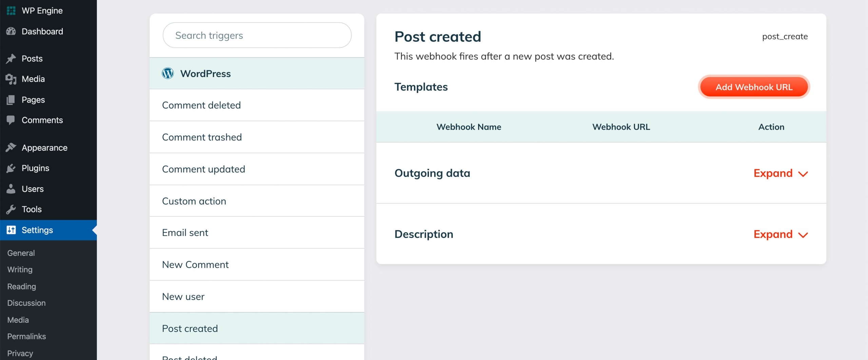Viewport: 868px width, 360px height.
Task: Click the post_create identifier text
Action: tap(785, 36)
